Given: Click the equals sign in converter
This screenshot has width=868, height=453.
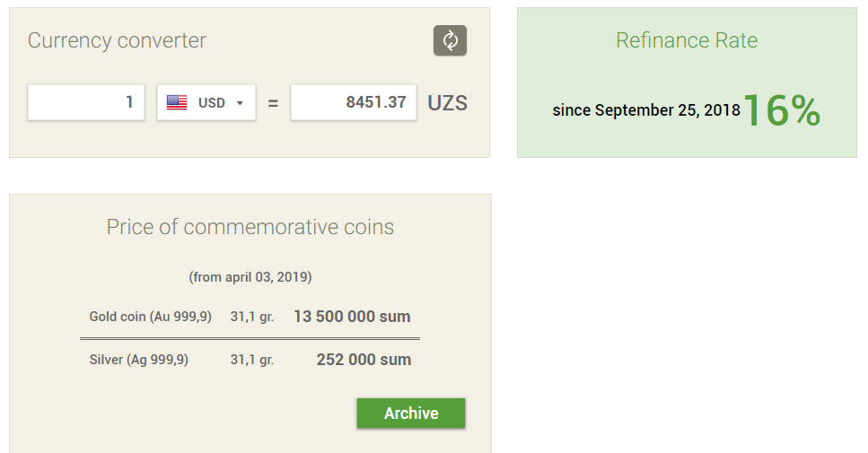Looking at the screenshot, I should pyautogui.click(x=273, y=103).
